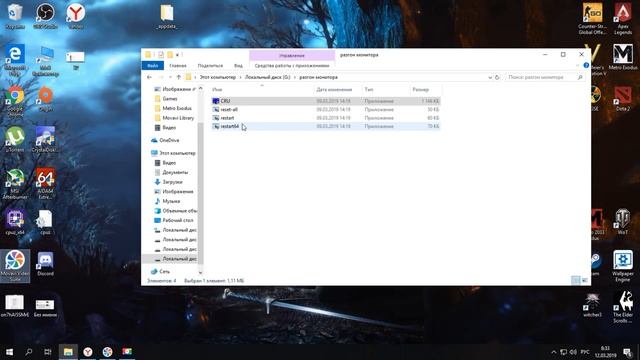Select the OBS Studio desktop shortcut
Image resolution: width=640 pixels, height=360 pixels.
click(x=45, y=16)
